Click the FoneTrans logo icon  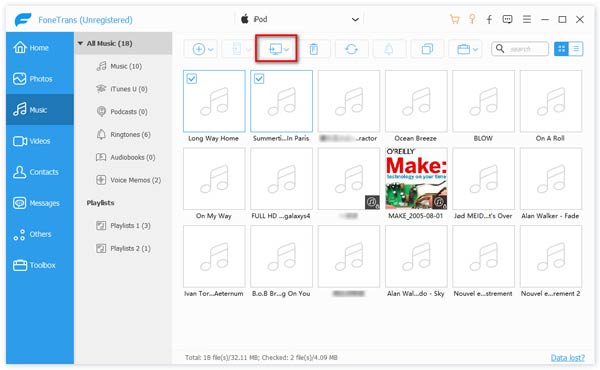click(x=23, y=20)
